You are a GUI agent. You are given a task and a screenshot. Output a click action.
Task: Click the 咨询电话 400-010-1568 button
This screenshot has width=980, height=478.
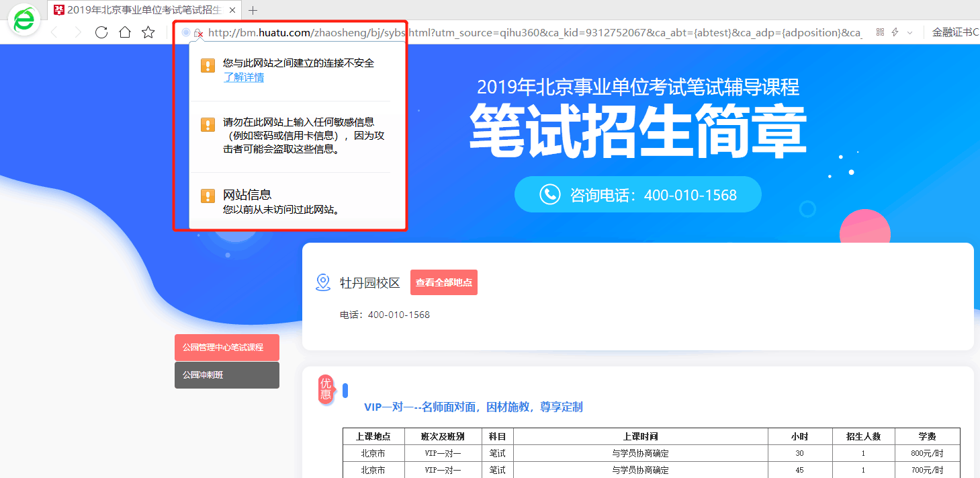tap(637, 195)
